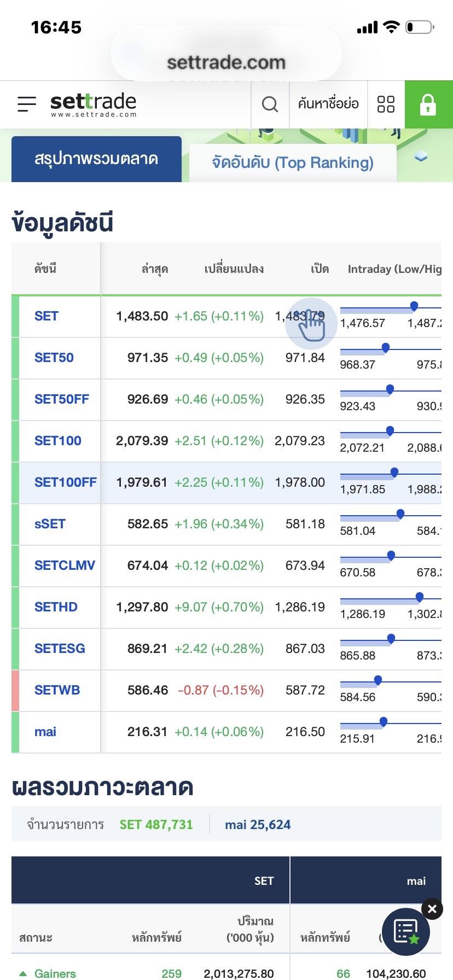
Task: Open the SETHD index link
Action: click(56, 607)
